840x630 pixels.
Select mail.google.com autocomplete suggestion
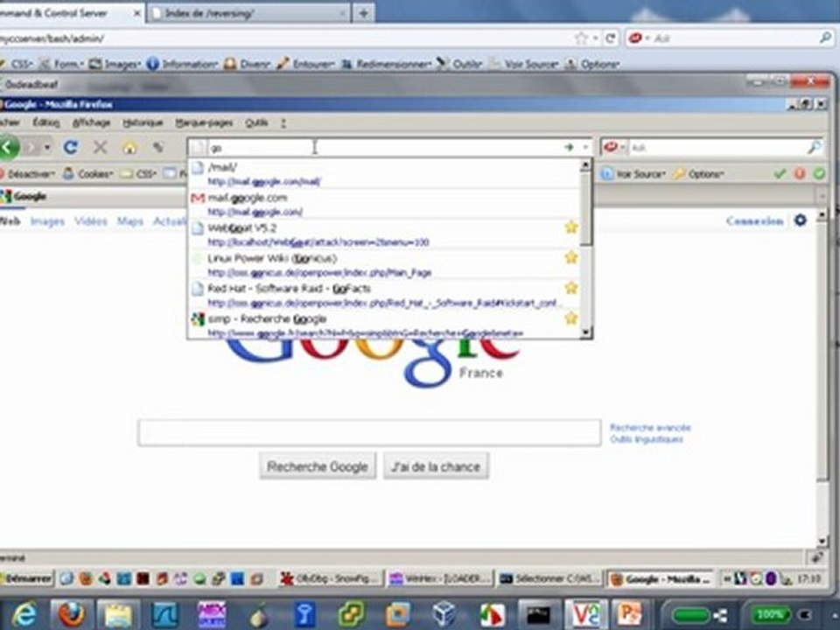coord(383,204)
